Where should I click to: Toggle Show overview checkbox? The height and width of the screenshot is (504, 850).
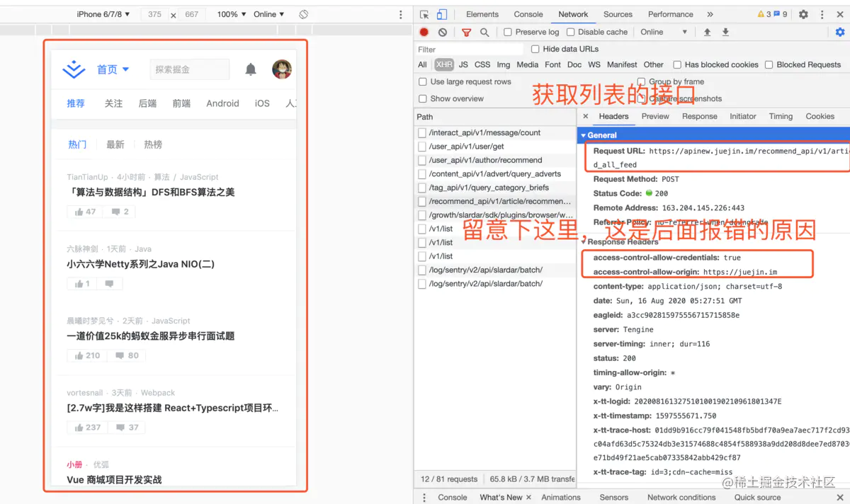click(423, 98)
